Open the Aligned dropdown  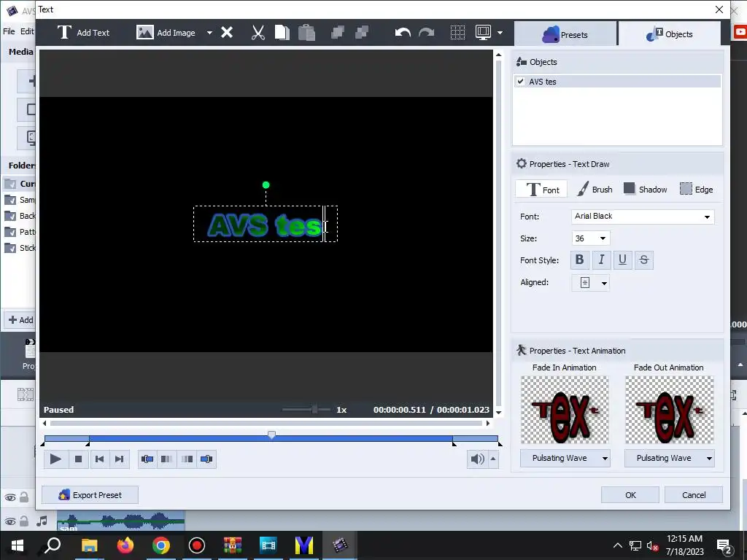pyautogui.click(x=591, y=283)
